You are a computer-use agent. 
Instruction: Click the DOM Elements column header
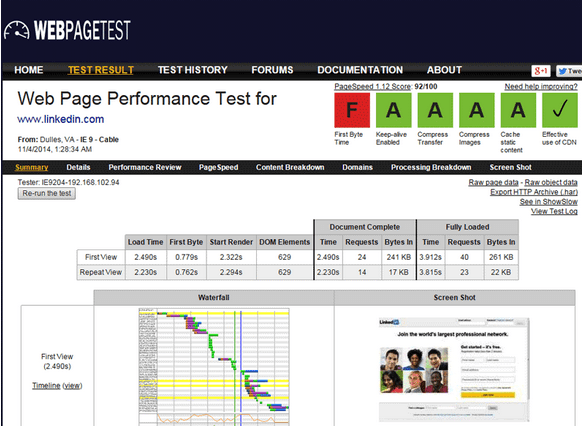pyautogui.click(x=284, y=242)
